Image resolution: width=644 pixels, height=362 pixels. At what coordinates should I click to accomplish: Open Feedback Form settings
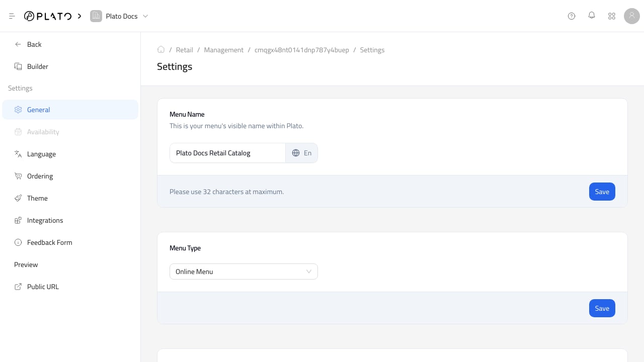70,242
